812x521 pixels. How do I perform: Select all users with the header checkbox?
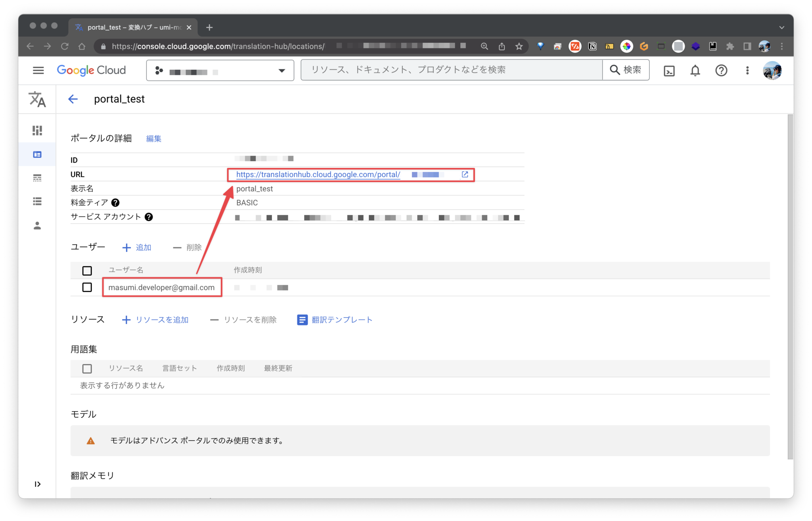point(87,270)
